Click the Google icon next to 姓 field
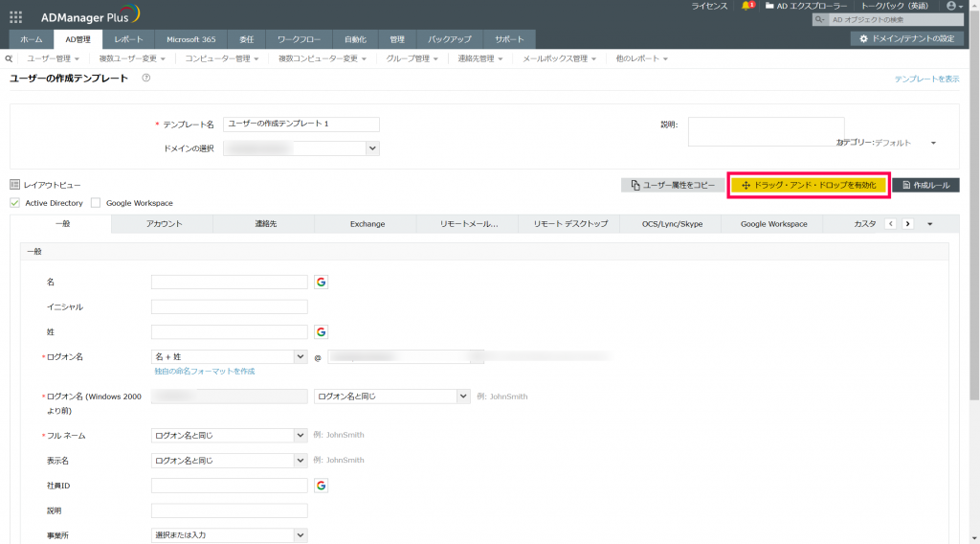 321,332
